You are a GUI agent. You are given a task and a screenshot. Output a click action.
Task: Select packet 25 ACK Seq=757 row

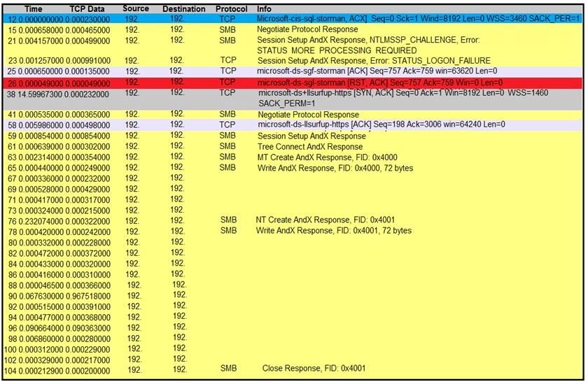[x=293, y=71]
